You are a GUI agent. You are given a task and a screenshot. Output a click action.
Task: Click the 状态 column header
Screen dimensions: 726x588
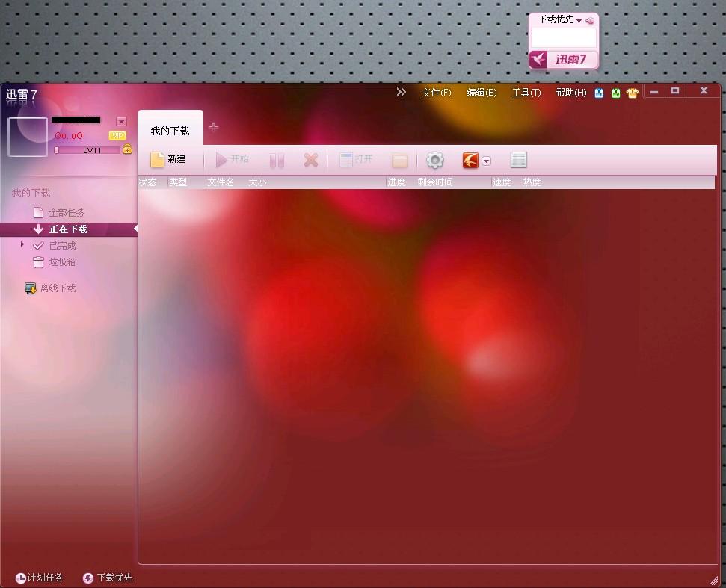[148, 182]
